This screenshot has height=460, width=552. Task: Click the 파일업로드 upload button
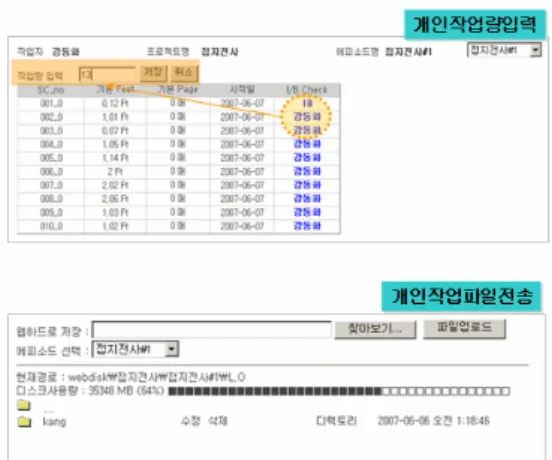tap(464, 329)
